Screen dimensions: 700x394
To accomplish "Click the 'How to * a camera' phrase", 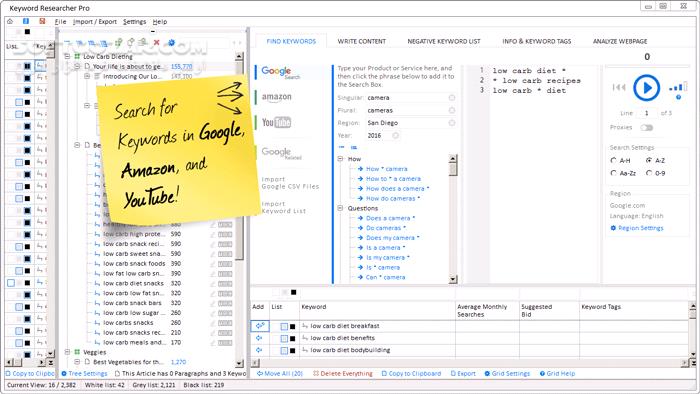I will coord(393,178).
